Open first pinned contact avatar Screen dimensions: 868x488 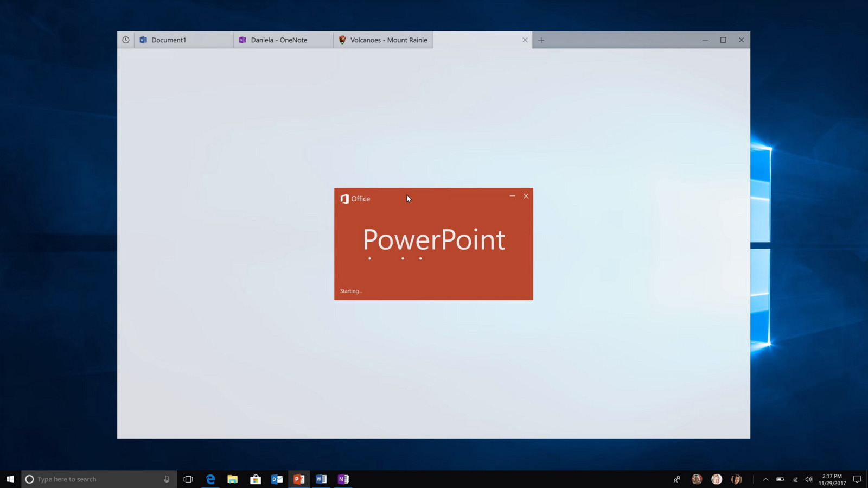tap(697, 479)
